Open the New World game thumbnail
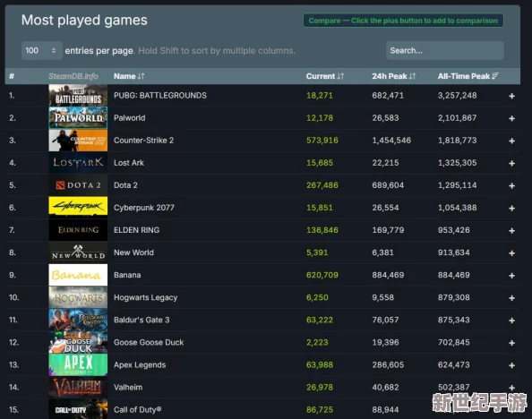The image size is (532, 419). click(x=78, y=252)
